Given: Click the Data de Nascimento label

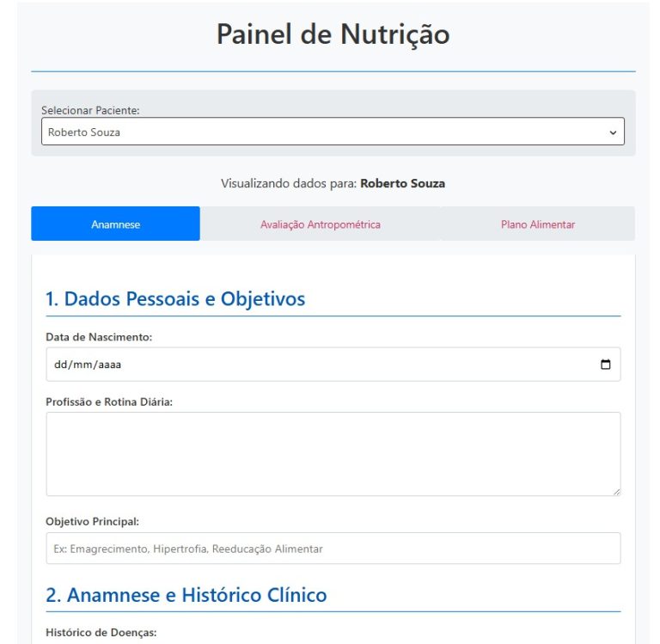Looking at the screenshot, I should click(x=99, y=337).
